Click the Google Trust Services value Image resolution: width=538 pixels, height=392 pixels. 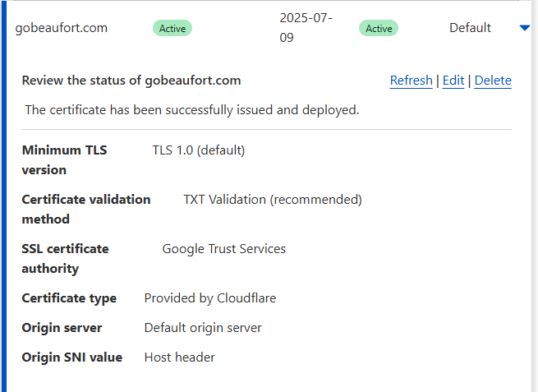click(x=223, y=249)
